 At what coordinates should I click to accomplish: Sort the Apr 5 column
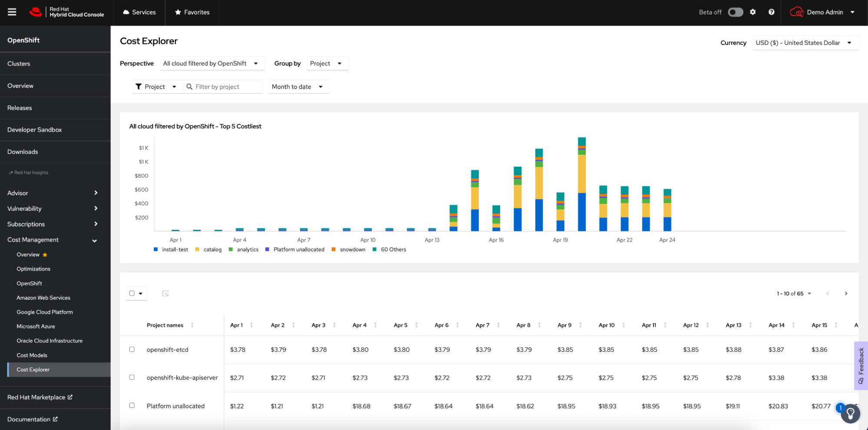click(x=416, y=325)
